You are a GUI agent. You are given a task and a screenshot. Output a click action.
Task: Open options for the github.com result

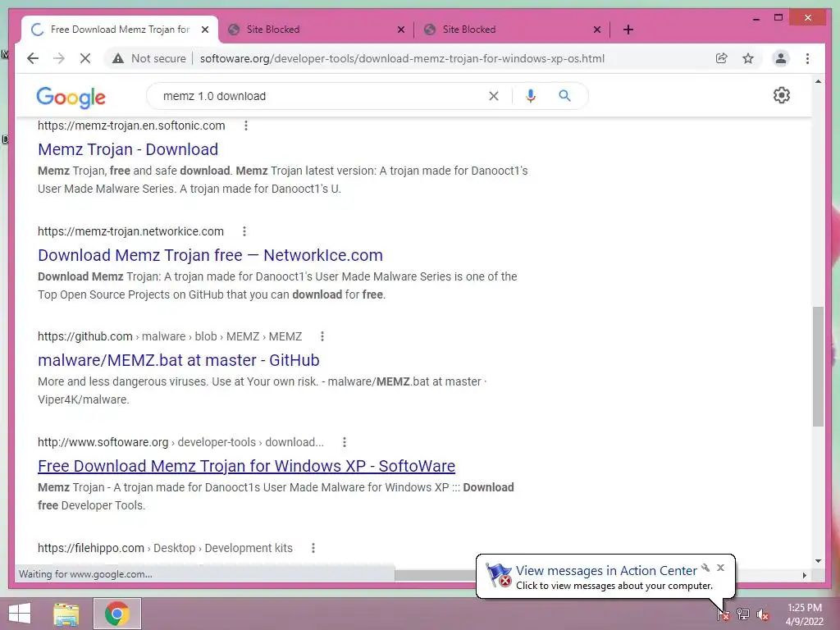click(x=322, y=336)
